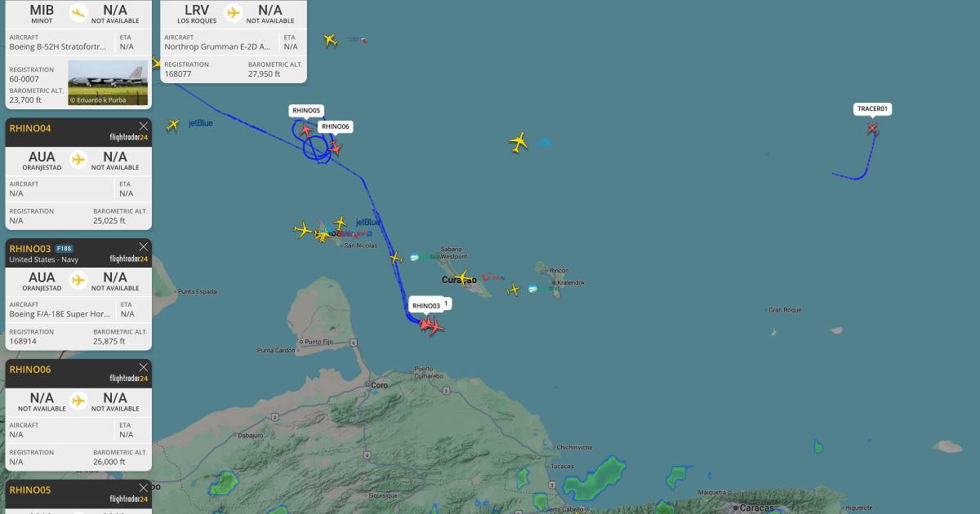
Task: Click the RHINO03 map callout label
Action: tap(425, 306)
